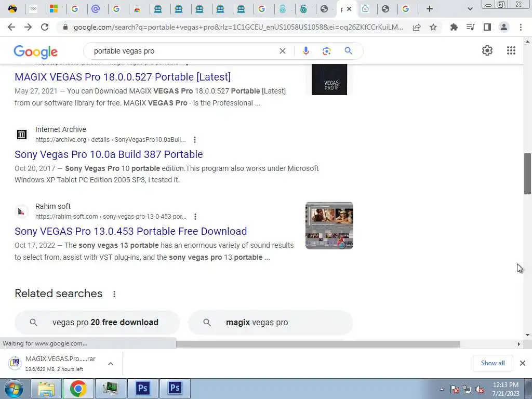Switch to the first browser tab
The height and width of the screenshot is (399, 532).
[x=12, y=9]
